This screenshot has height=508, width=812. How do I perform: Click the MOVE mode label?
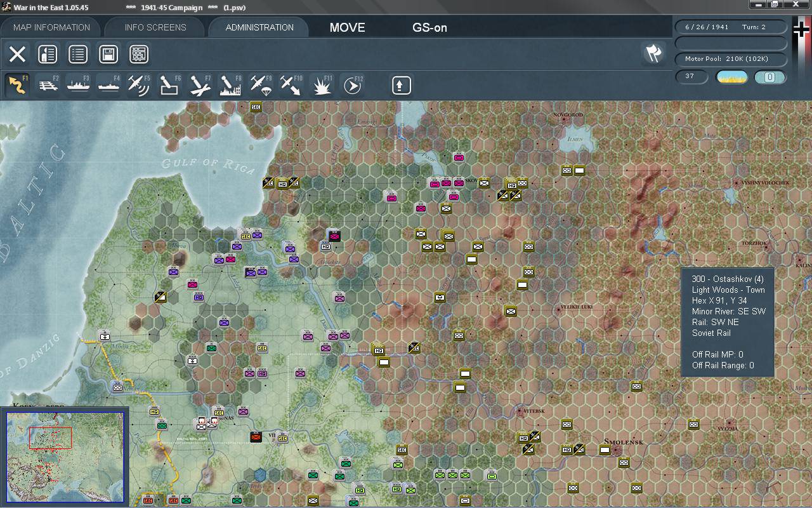point(348,27)
